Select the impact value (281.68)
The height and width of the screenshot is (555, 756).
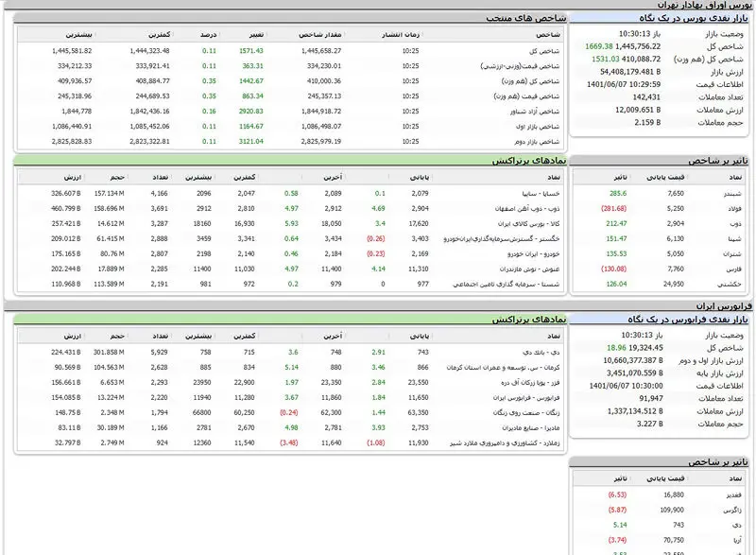coord(613,208)
